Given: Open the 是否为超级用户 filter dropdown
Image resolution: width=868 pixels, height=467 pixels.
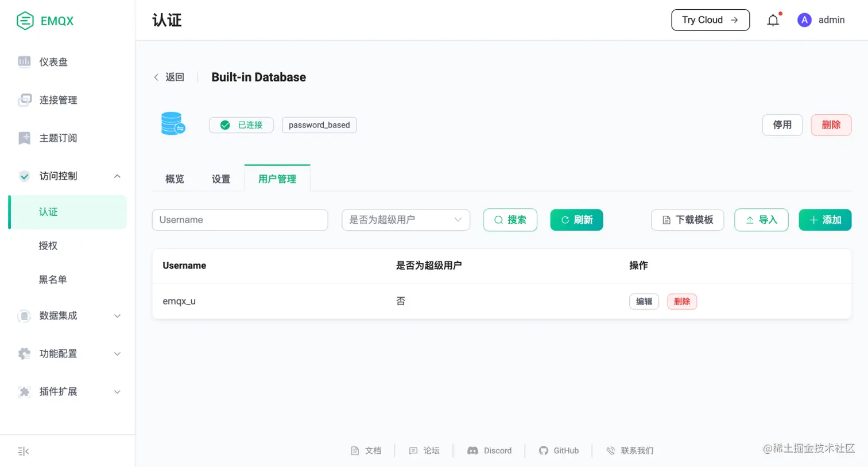Looking at the screenshot, I should click(406, 220).
